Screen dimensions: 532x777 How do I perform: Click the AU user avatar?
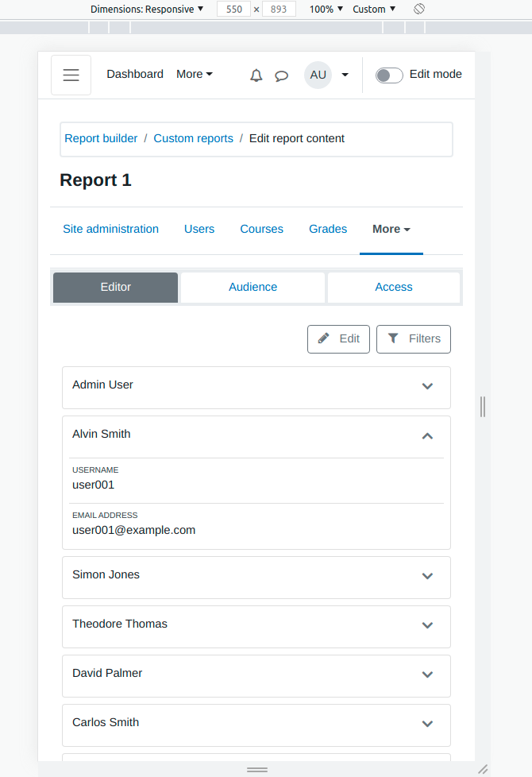318,75
